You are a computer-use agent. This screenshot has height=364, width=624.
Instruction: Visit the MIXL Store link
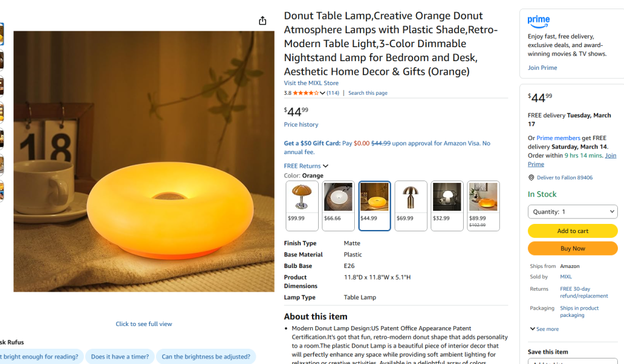pos(311,83)
